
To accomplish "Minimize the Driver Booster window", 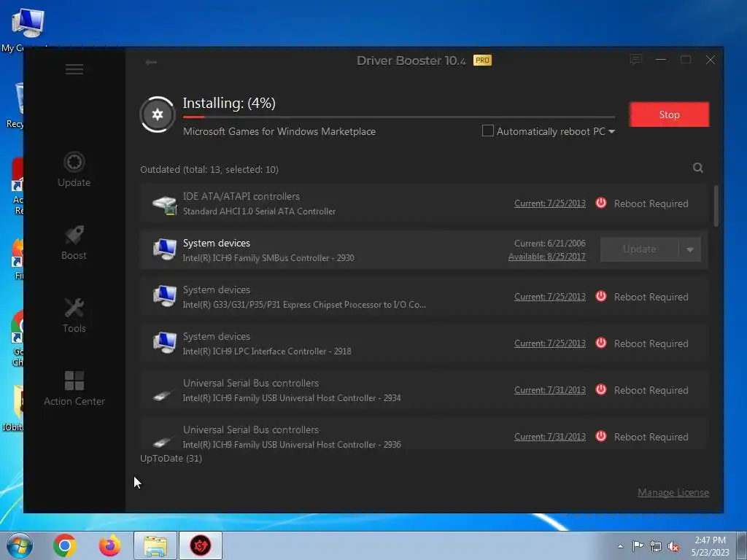I will click(x=661, y=60).
